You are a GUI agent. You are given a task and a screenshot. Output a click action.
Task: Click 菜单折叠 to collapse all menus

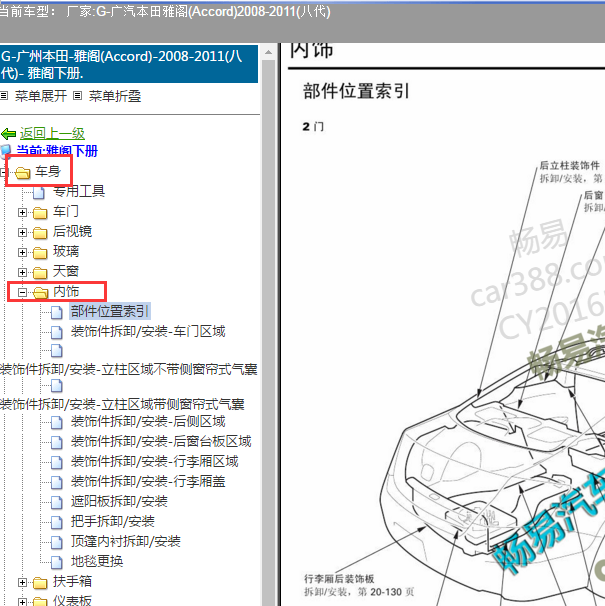115,96
